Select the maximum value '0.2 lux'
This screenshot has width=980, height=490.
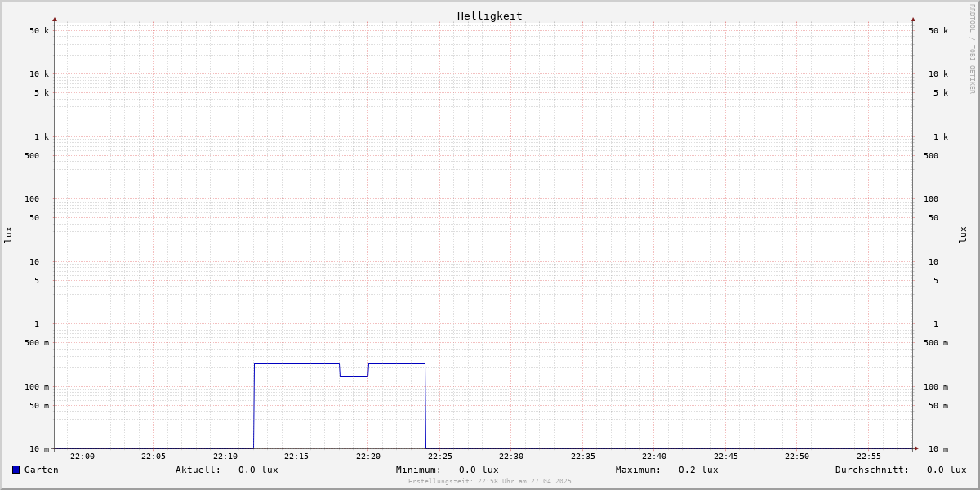coord(698,470)
